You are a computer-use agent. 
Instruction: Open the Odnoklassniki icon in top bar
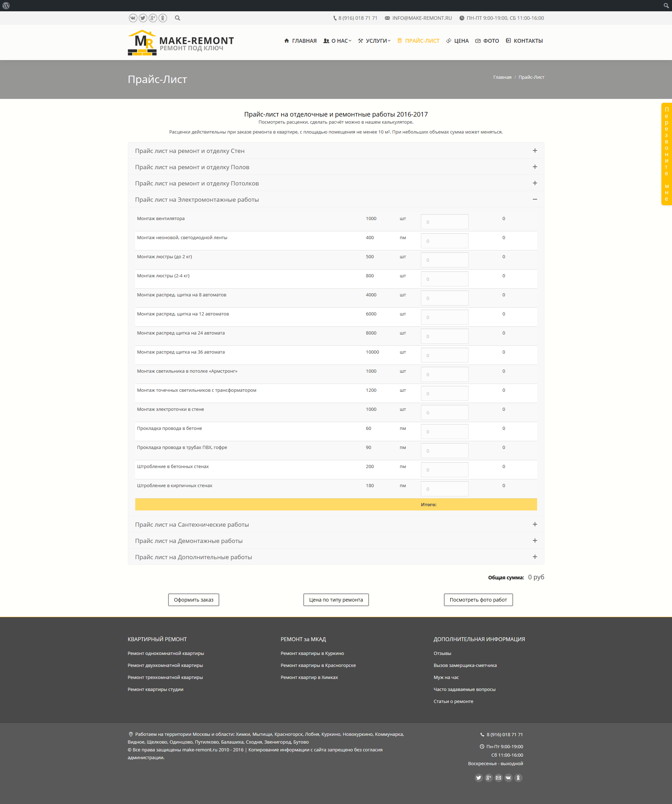(x=163, y=18)
